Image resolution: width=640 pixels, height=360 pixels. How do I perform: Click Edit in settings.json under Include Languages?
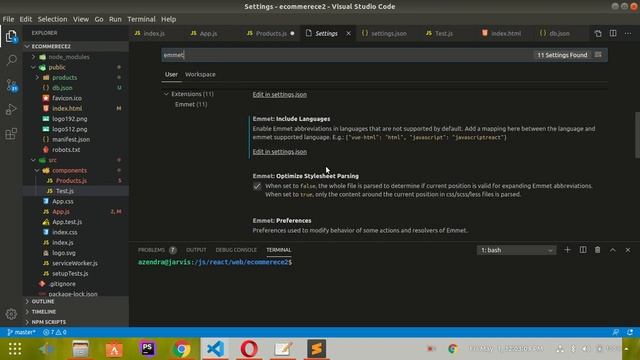point(280,151)
